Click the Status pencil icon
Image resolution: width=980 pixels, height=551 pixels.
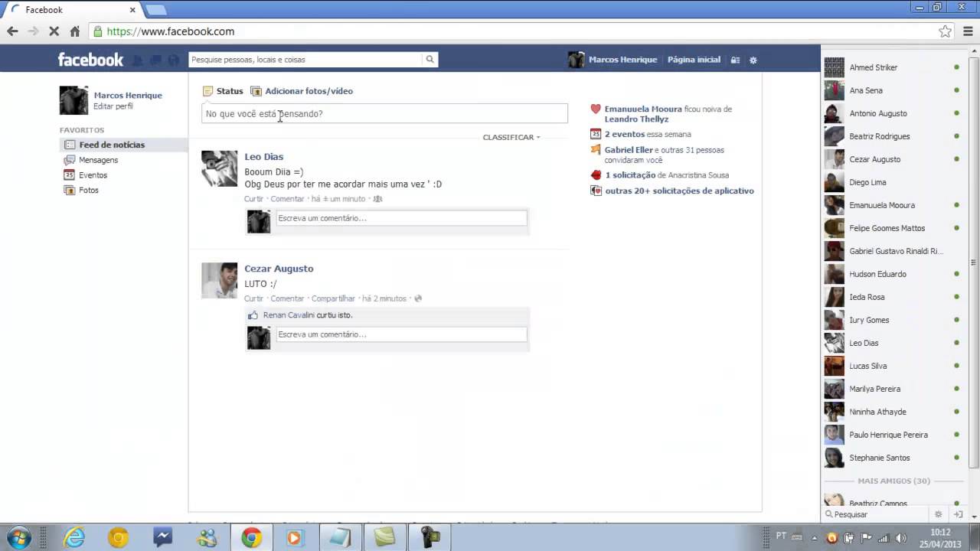click(207, 91)
